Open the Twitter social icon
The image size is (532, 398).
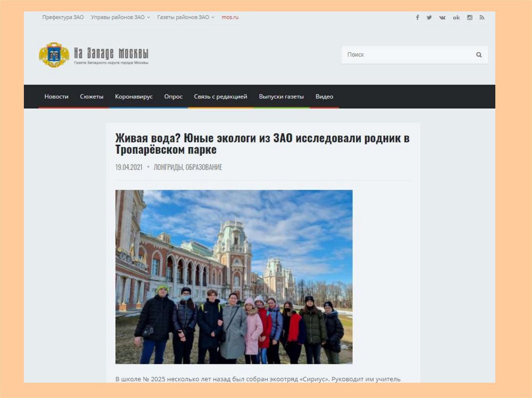coord(429,17)
